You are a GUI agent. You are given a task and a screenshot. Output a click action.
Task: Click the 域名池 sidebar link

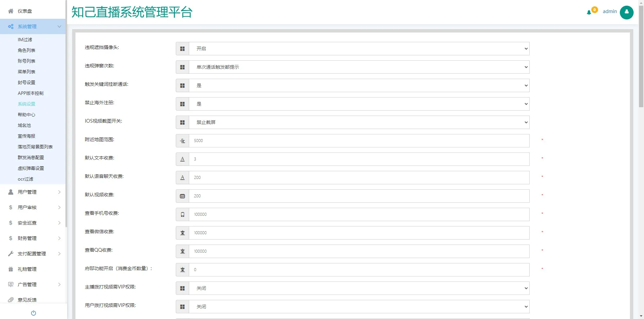click(x=24, y=125)
